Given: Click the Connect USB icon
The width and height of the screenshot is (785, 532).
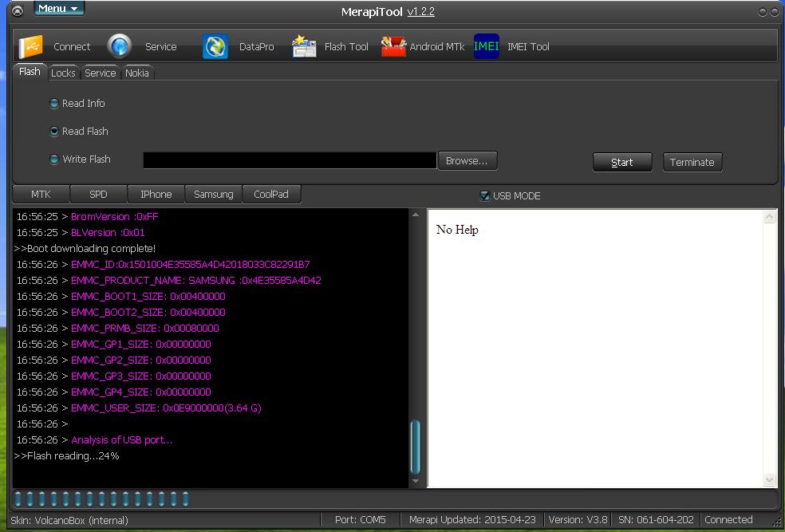Looking at the screenshot, I should (30, 46).
